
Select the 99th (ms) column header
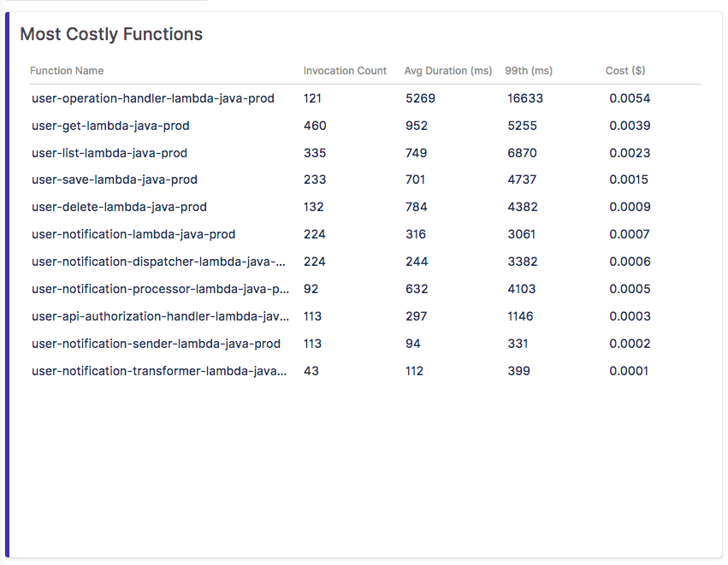pyautogui.click(x=529, y=70)
